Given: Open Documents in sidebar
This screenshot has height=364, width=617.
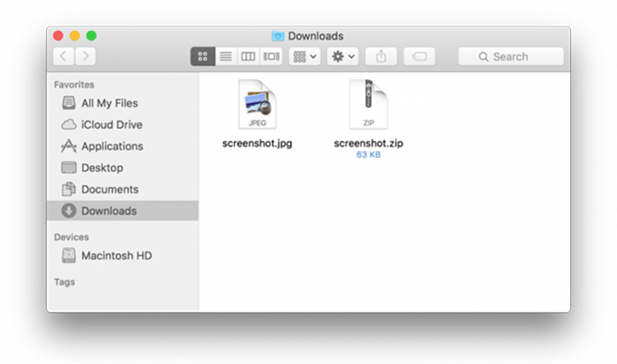Looking at the screenshot, I should (x=122, y=189).
